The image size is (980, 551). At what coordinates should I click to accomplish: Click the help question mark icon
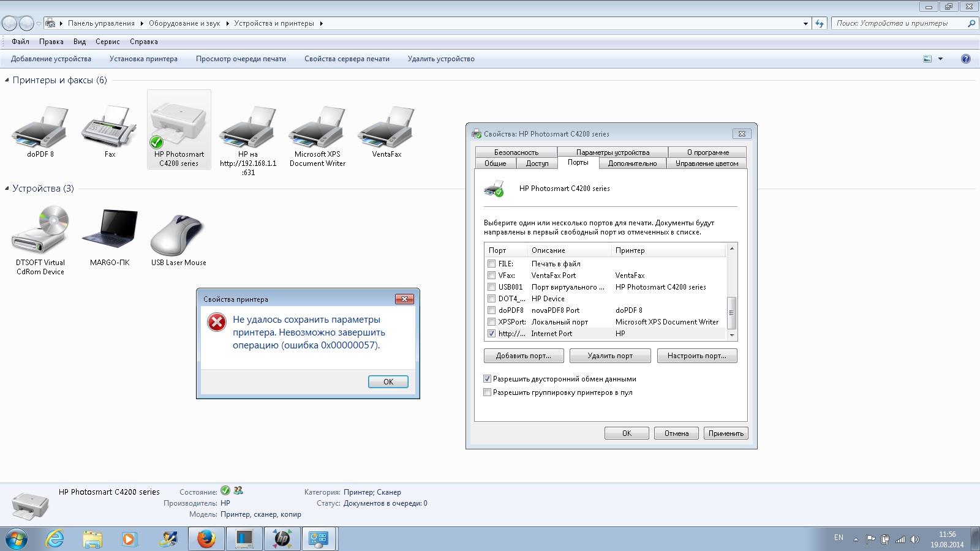pos(966,59)
